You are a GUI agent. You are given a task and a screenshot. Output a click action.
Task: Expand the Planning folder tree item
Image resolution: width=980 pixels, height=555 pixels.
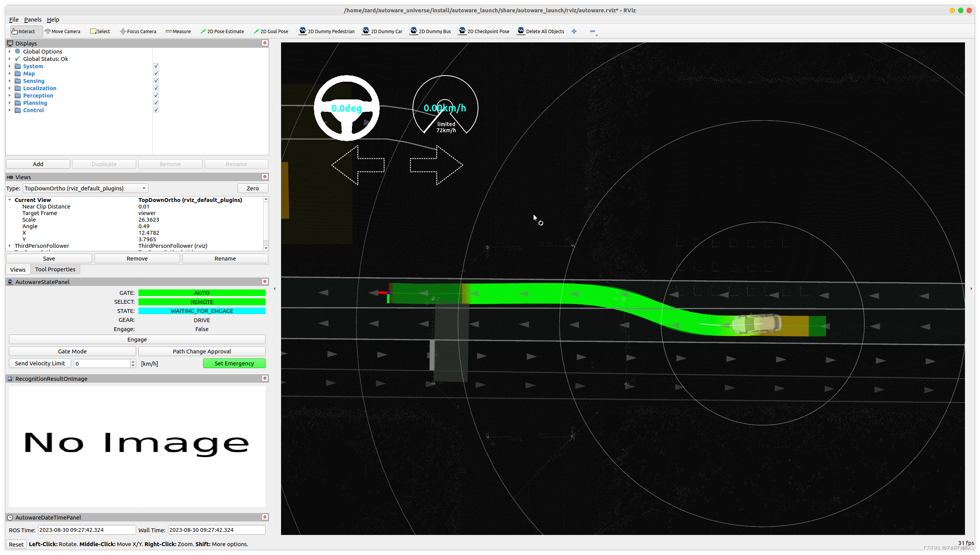tap(10, 103)
